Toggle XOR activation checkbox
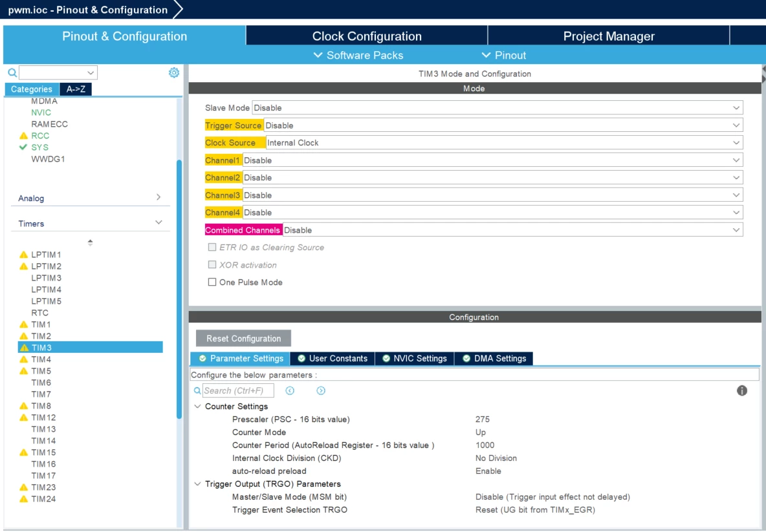 212,264
